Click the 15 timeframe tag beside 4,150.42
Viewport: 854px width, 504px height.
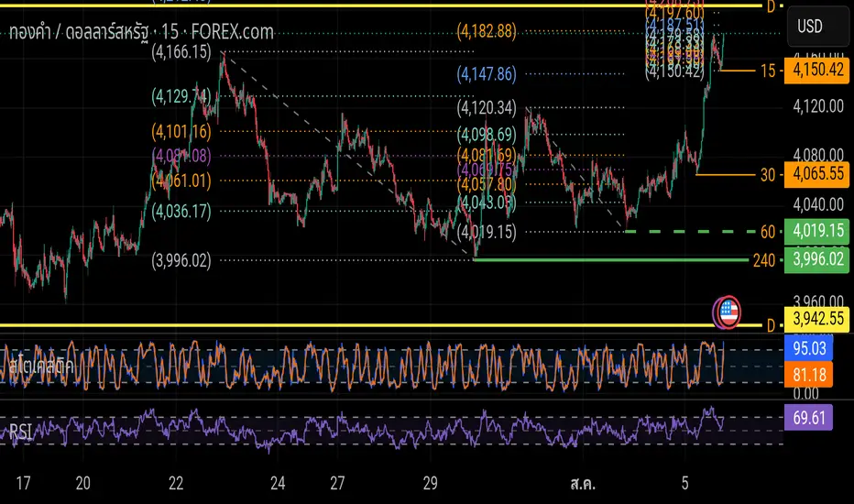pos(767,71)
